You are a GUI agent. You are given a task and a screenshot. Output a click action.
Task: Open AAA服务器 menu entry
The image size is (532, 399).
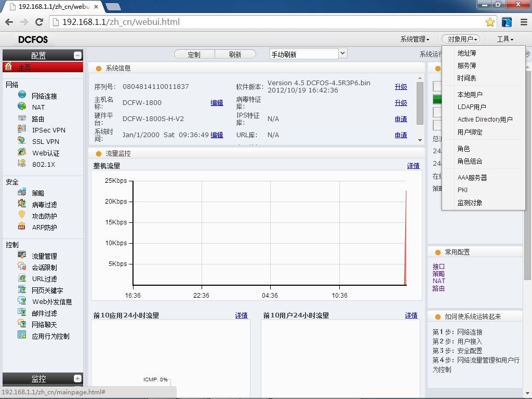472,178
